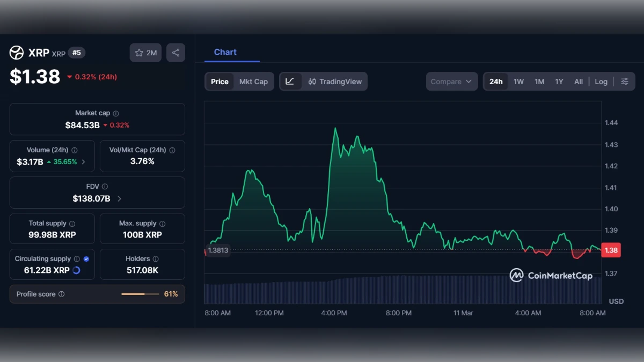Click the XRP logo at top left
The image size is (644, 362).
16,53
